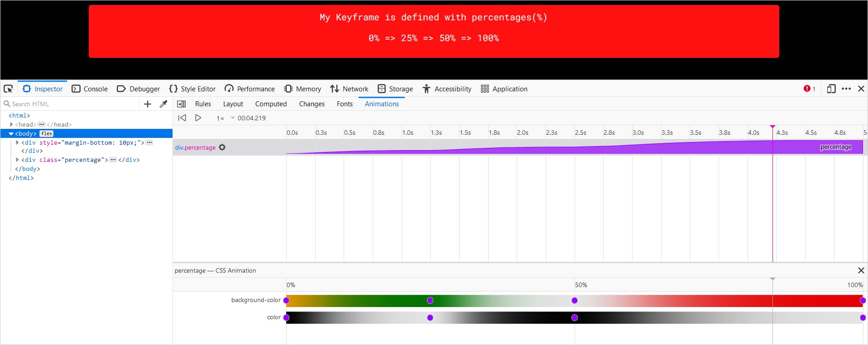Switch to the Changes tab
This screenshot has width=868, height=345.
(312, 104)
